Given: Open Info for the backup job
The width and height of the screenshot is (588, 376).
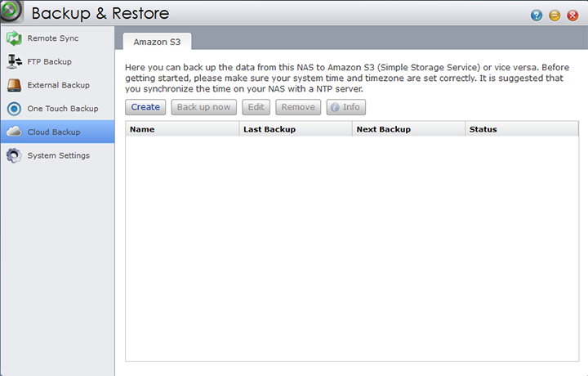Looking at the screenshot, I should pos(345,107).
